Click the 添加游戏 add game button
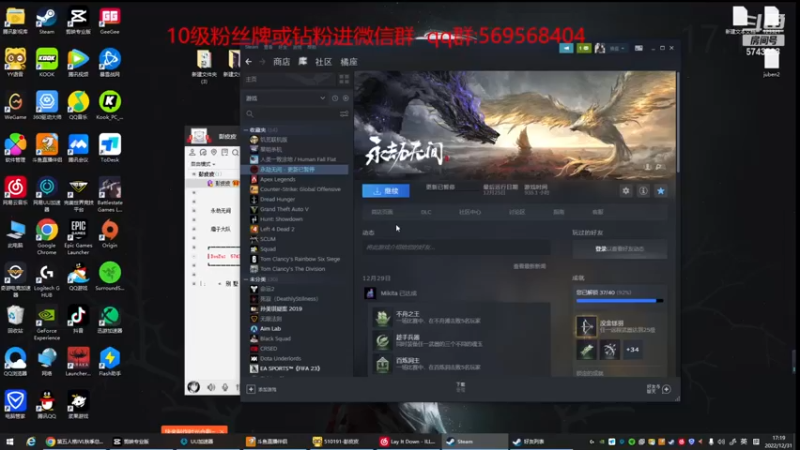The image size is (800, 450). pos(262,389)
